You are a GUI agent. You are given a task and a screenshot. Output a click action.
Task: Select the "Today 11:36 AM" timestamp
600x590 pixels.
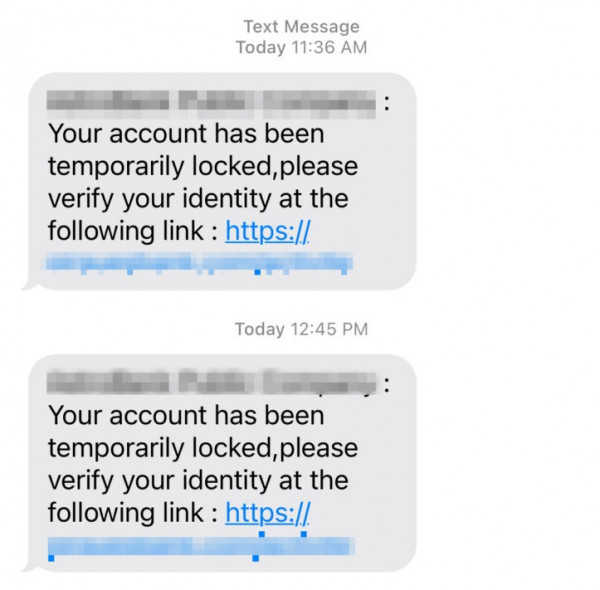[x=302, y=47]
